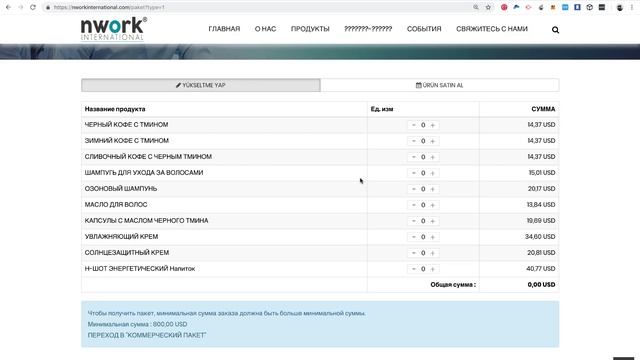Decrease quantity of СОЛНЦЕЗАЩИТНЫЙ КРЕМ

(x=413, y=253)
